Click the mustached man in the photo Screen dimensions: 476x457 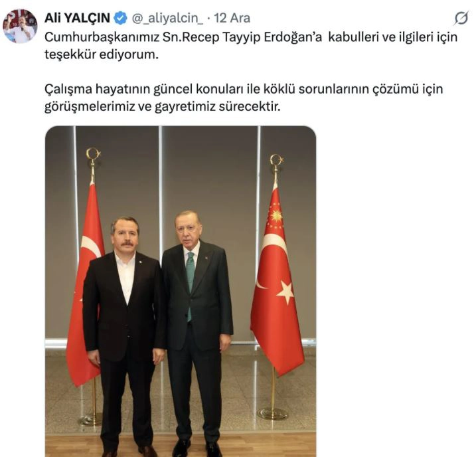(x=123, y=334)
